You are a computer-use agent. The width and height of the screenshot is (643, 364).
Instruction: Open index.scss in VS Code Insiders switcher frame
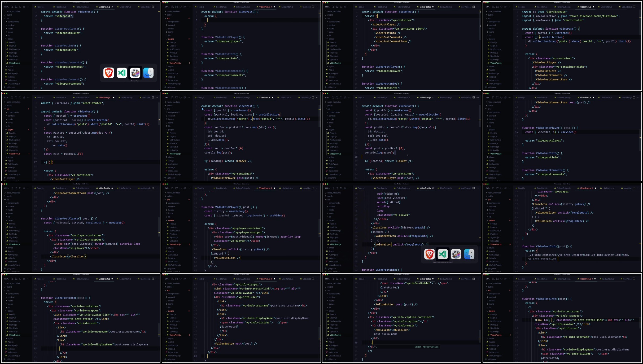pos(332,262)
